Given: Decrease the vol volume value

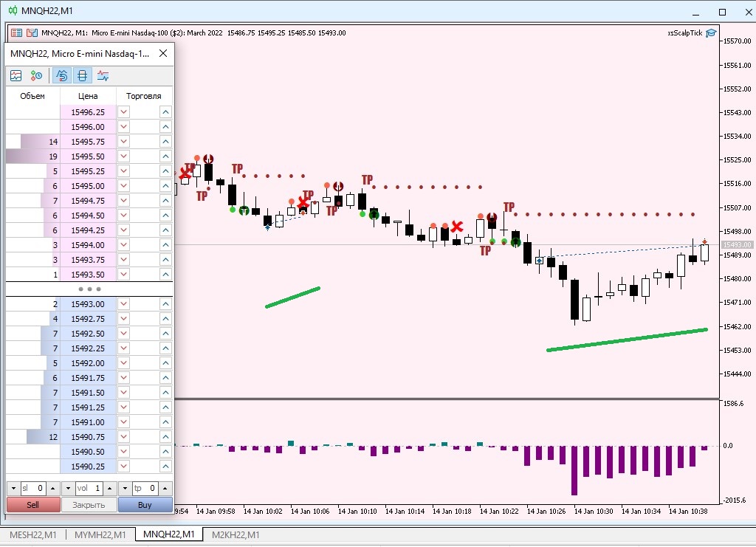Looking at the screenshot, I should click(x=69, y=488).
